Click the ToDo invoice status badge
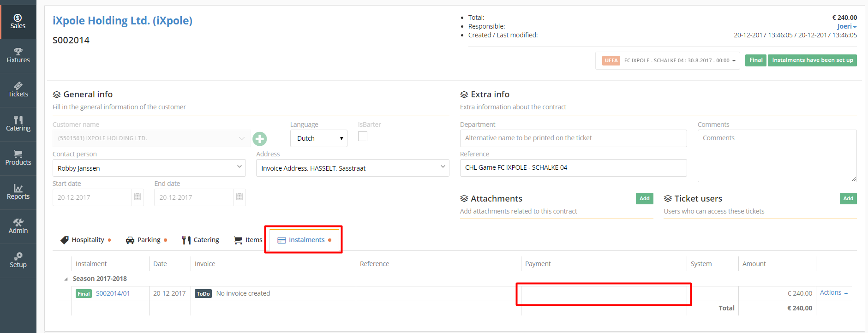The width and height of the screenshot is (868, 333). click(204, 294)
